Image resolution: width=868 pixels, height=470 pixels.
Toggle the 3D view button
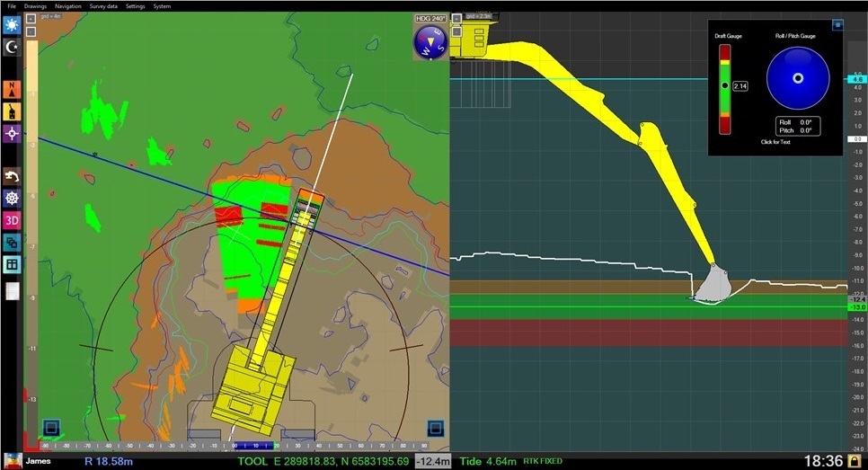[12, 220]
